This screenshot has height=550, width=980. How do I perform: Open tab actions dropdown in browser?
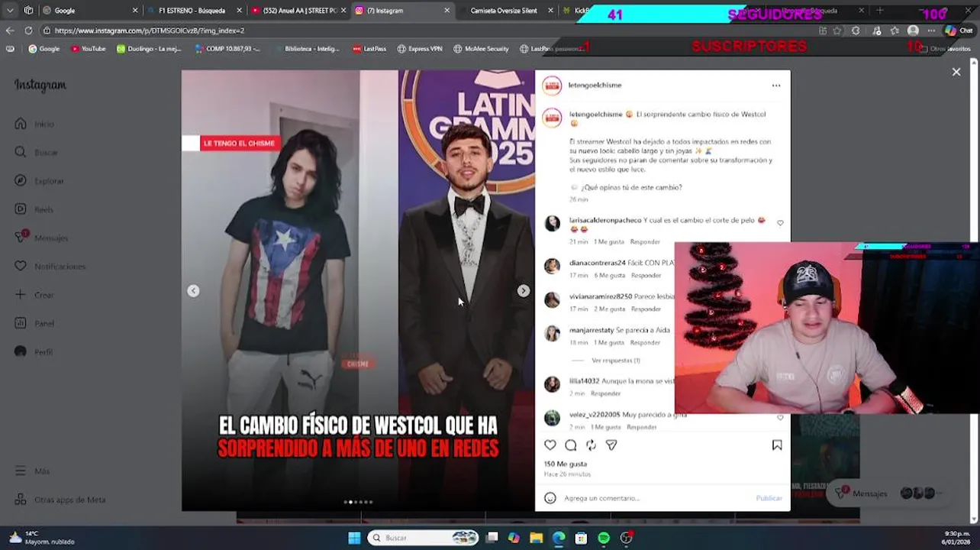click(x=10, y=11)
